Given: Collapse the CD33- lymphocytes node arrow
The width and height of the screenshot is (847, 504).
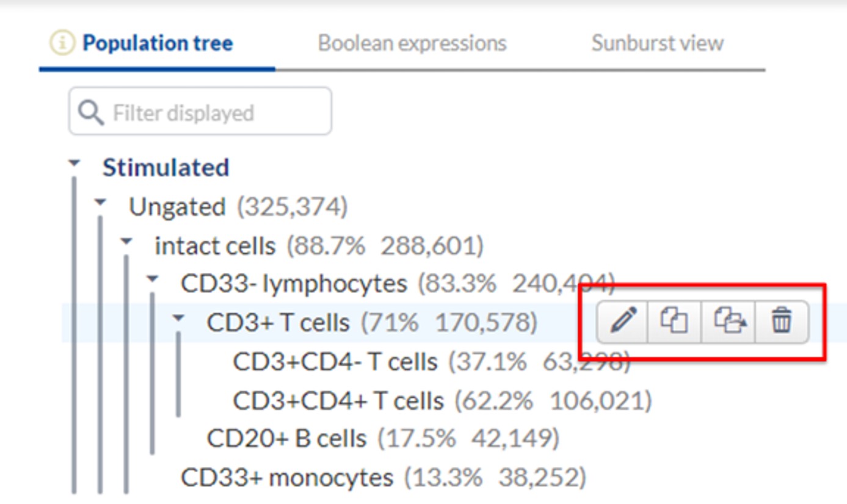Looking at the screenshot, I should click(153, 279).
